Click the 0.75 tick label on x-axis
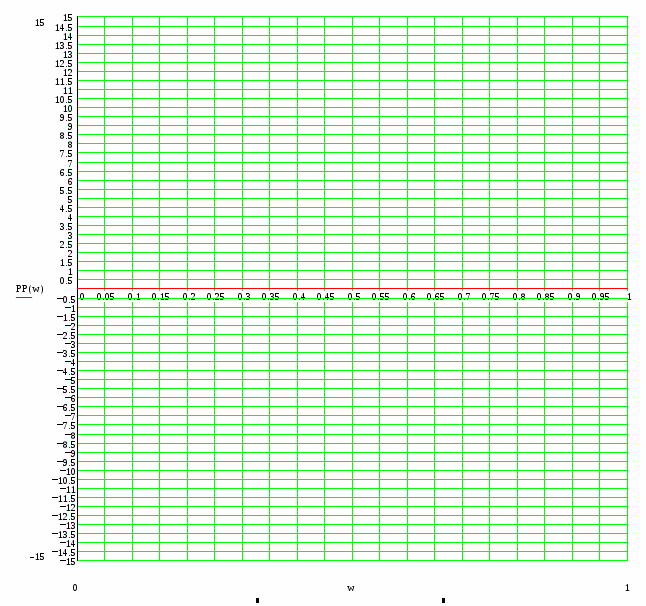The height and width of the screenshot is (606, 646). (x=491, y=297)
